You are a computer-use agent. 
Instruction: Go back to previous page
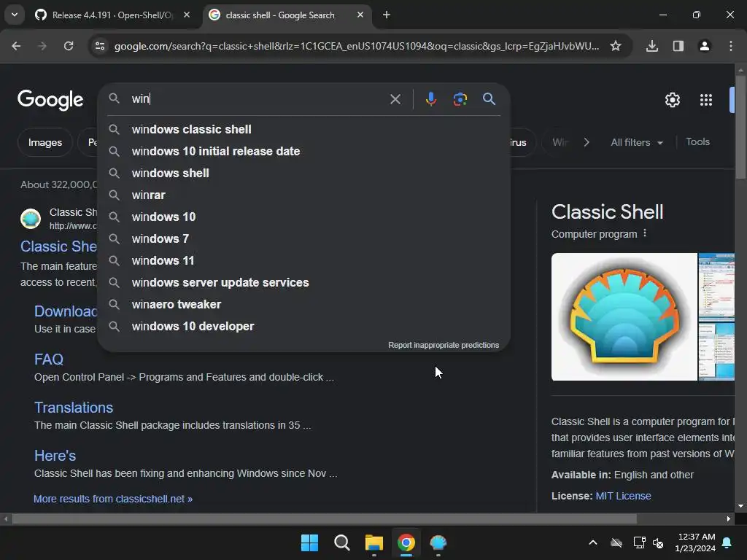[16, 46]
